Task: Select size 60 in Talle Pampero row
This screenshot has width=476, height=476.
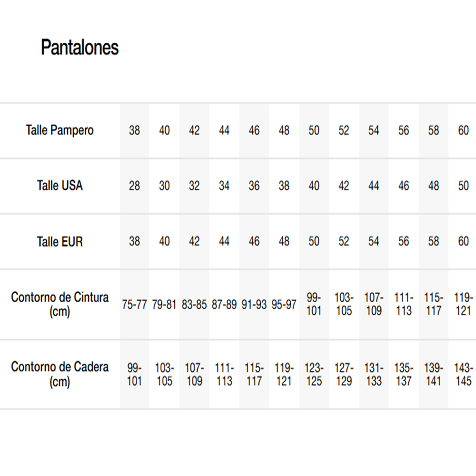Action: coord(463,130)
